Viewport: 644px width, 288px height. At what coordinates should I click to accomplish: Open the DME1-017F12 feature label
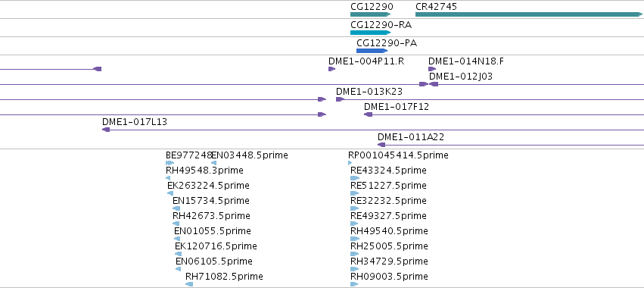pyautogui.click(x=397, y=107)
